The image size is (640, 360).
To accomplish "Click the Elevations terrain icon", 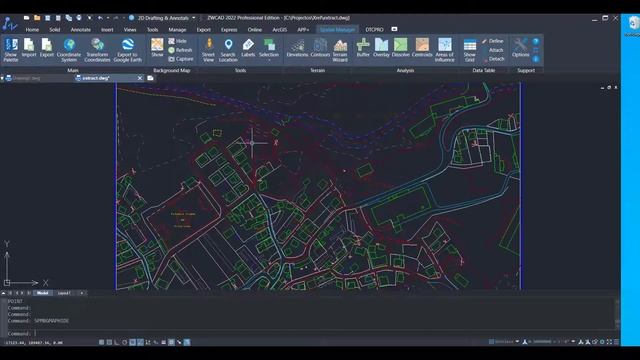I will [x=297, y=48].
